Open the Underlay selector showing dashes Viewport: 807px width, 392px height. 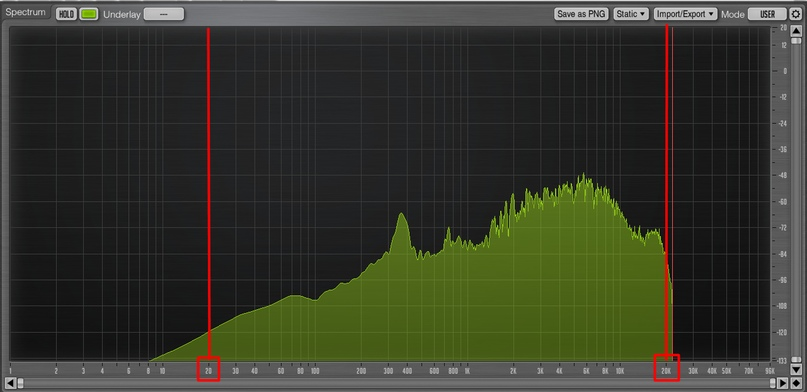pos(164,14)
